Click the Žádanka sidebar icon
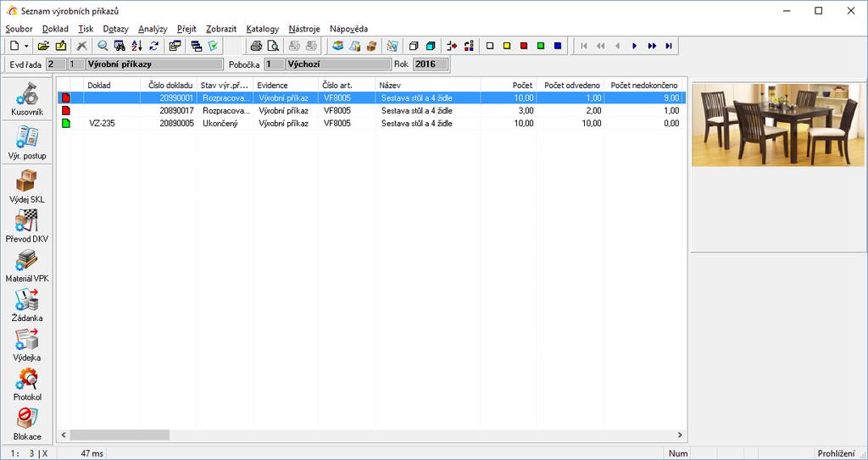The image size is (868, 460). [26, 305]
